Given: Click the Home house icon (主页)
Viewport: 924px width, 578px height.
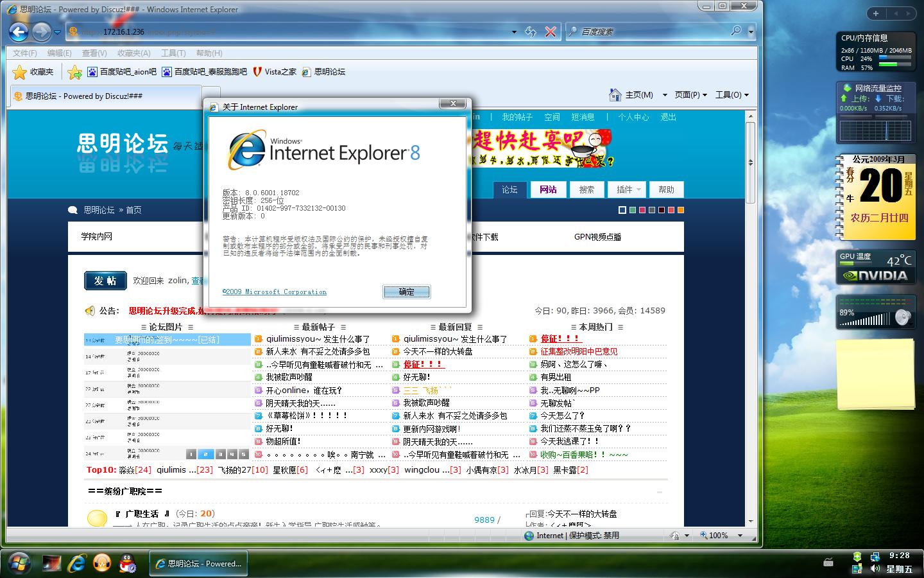Looking at the screenshot, I should pyautogui.click(x=615, y=94).
